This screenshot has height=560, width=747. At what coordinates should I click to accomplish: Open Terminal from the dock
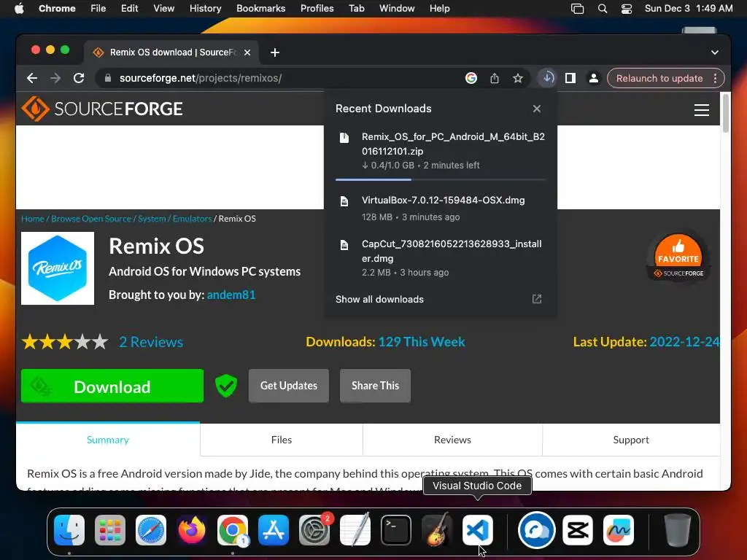396,530
